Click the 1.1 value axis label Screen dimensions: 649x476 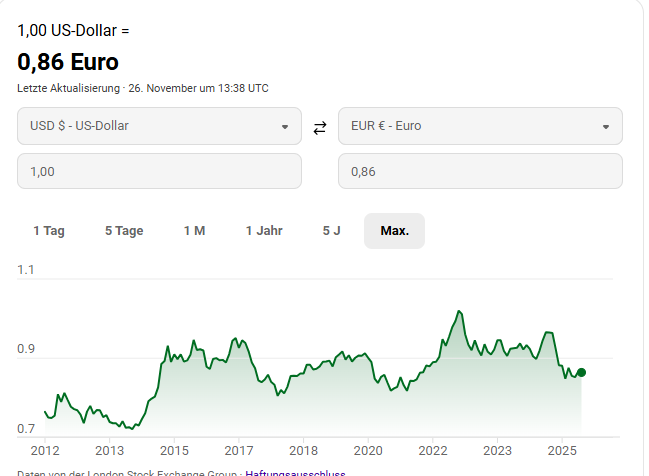pos(25,270)
